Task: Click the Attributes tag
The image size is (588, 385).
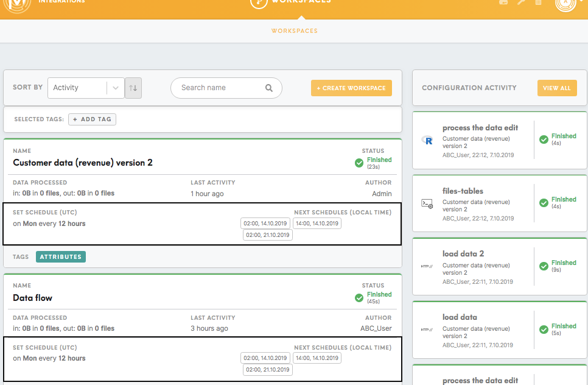Action: coord(61,256)
